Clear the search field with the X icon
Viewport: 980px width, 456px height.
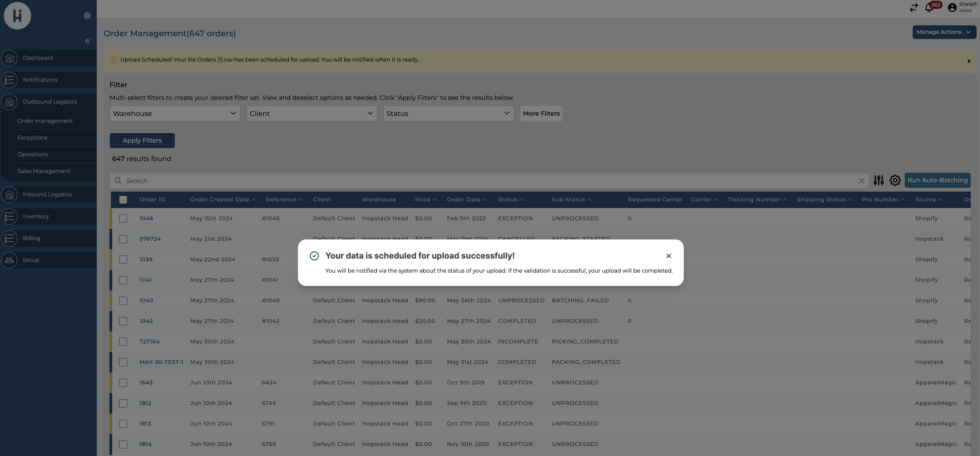(861, 181)
